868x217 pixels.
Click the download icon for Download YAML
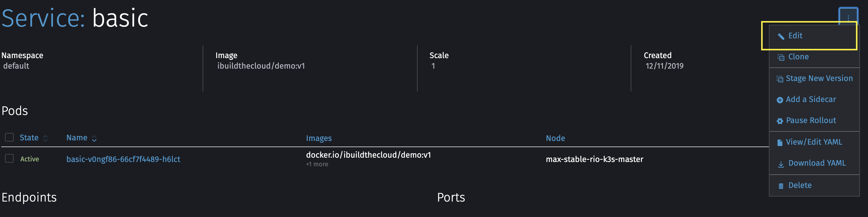(x=781, y=164)
